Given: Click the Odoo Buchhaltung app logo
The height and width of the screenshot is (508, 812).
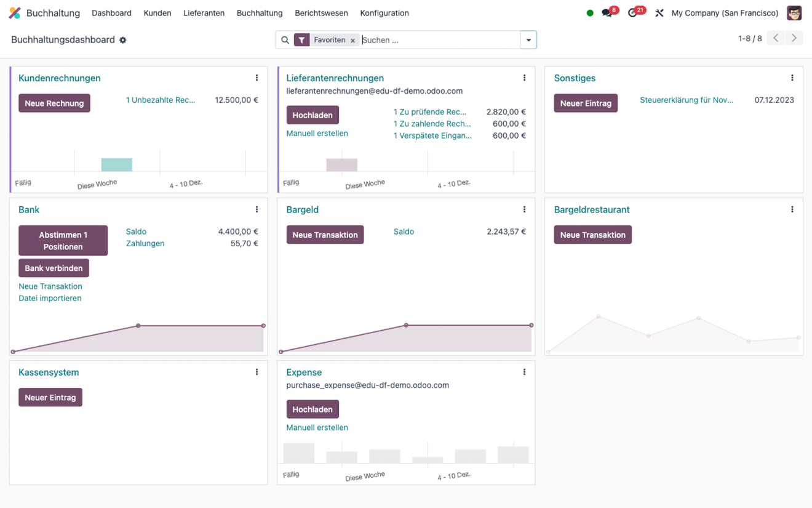Looking at the screenshot, I should [x=15, y=13].
